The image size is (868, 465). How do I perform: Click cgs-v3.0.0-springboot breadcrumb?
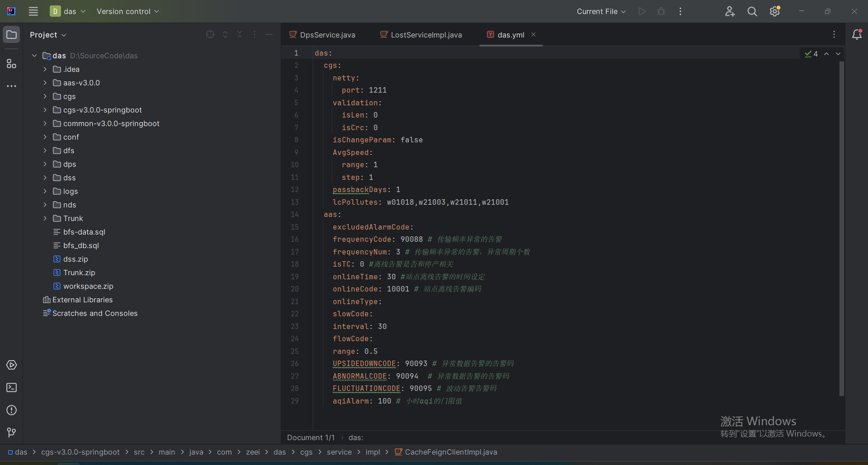pos(80,452)
